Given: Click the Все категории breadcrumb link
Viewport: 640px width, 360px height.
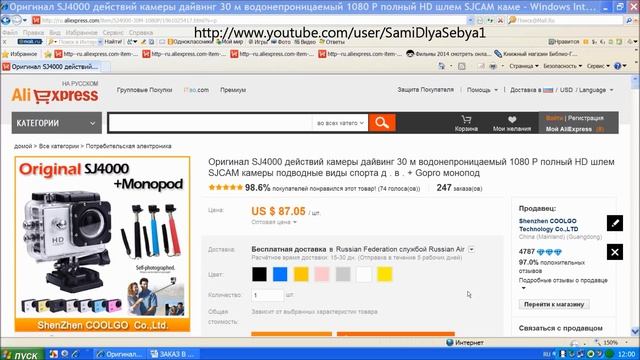Looking at the screenshot, I should coord(59,146).
